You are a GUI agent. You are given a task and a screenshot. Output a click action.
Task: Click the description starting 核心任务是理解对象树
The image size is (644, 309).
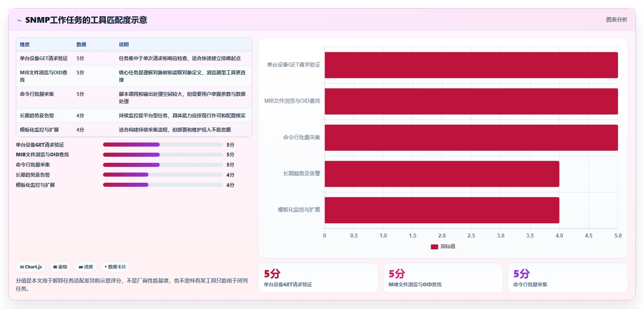[x=182, y=76]
